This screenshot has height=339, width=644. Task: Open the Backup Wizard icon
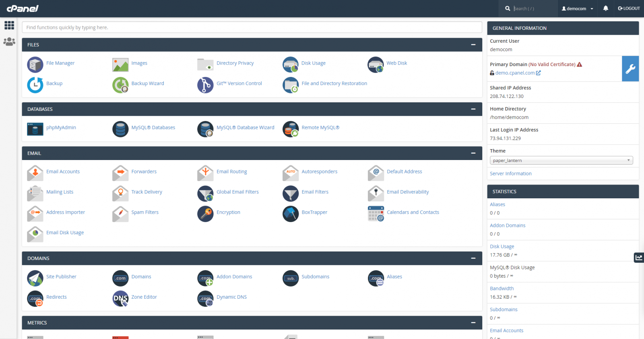coord(120,85)
